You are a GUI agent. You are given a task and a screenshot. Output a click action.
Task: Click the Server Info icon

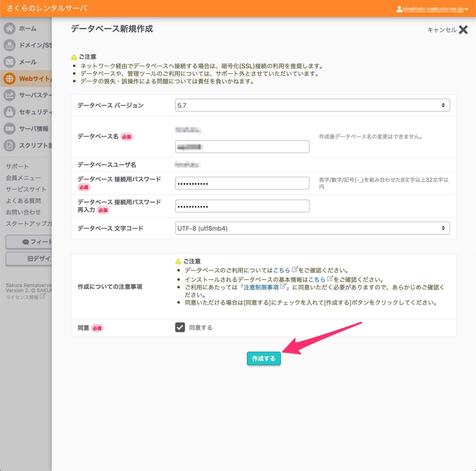[x=9, y=129]
